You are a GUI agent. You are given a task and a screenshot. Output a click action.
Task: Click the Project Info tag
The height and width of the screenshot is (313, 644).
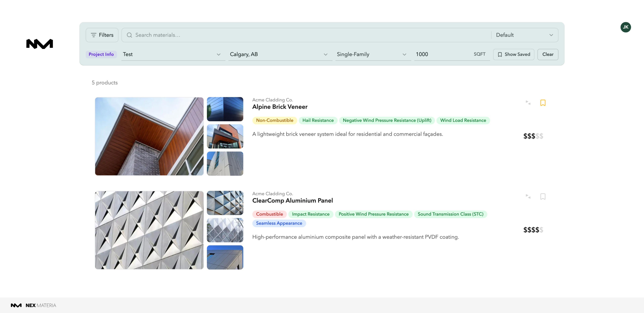(x=101, y=54)
